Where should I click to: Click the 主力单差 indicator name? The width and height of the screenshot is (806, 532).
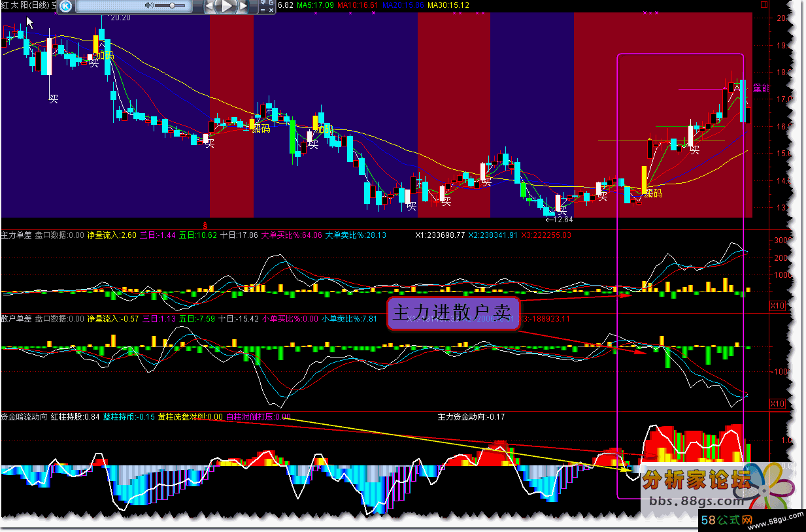click(16, 235)
